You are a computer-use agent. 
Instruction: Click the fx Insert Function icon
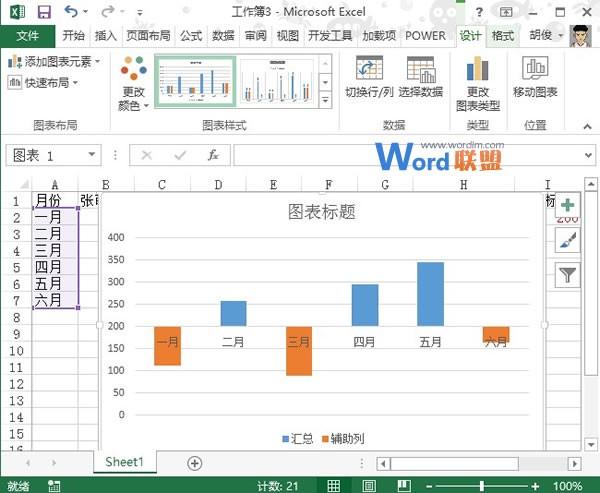point(213,155)
